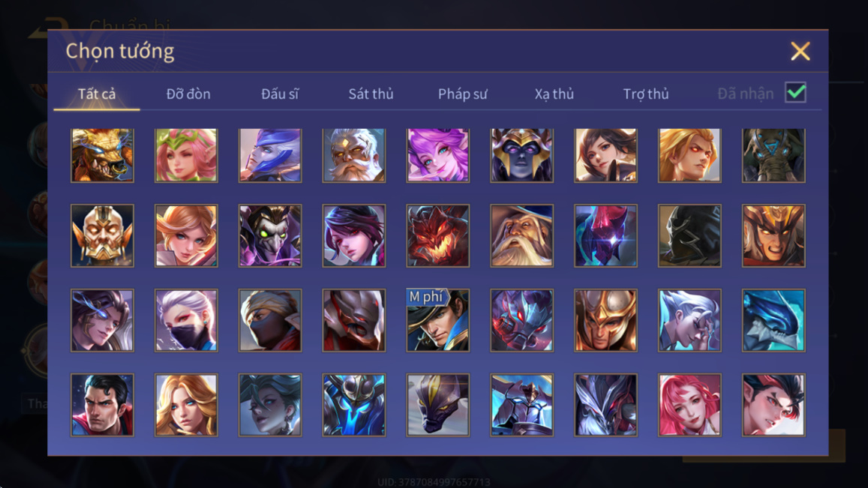The image size is (868, 488).
Task: Show the Sát thủ heroes tab
Action: click(x=371, y=94)
